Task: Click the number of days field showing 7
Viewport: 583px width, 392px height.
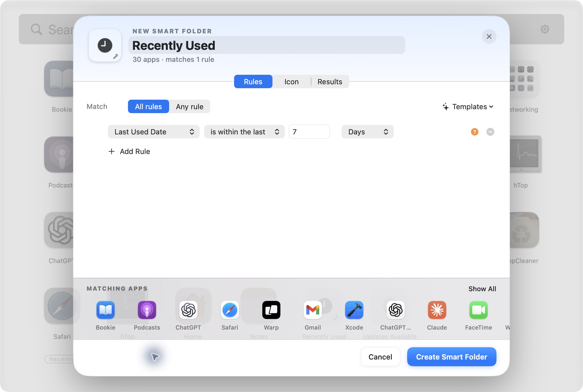Action: (x=309, y=132)
